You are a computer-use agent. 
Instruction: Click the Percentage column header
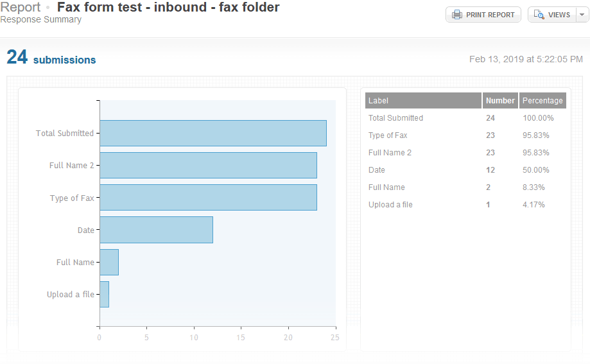pos(542,101)
